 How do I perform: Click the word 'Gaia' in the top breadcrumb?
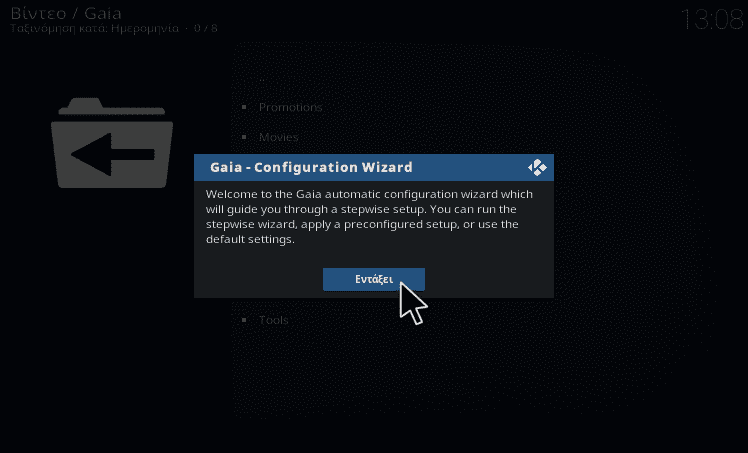[x=103, y=13]
